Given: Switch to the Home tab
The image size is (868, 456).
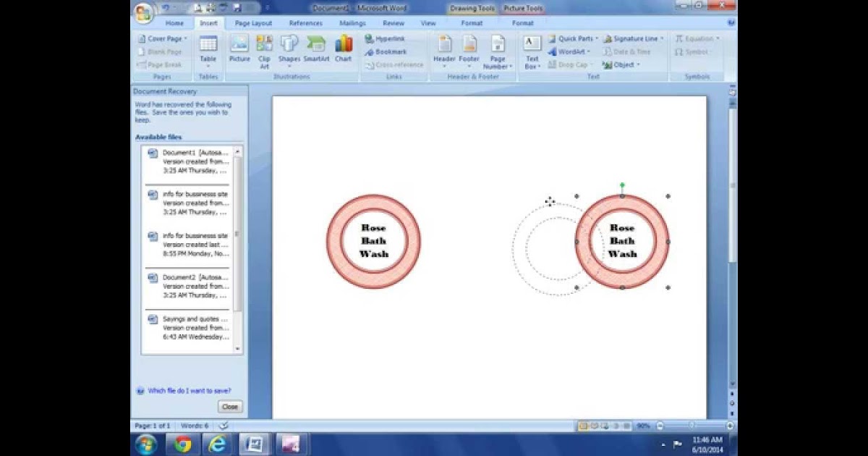Looking at the screenshot, I should (x=174, y=23).
